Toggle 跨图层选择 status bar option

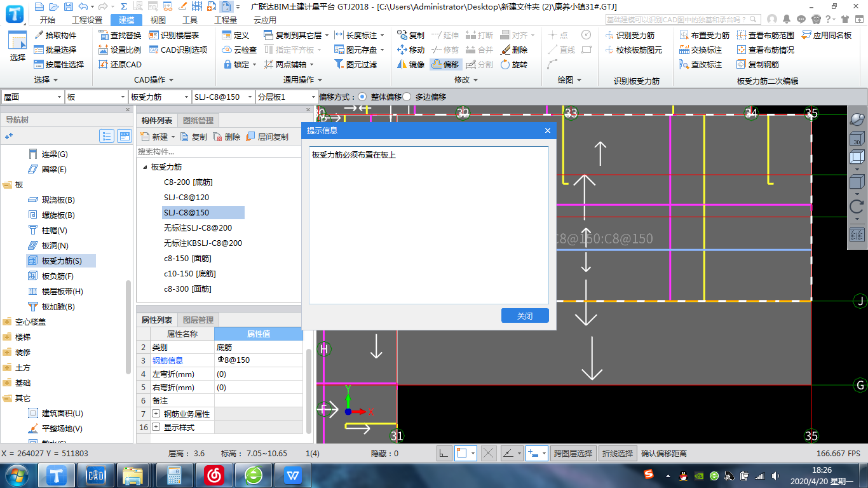pyautogui.click(x=573, y=453)
